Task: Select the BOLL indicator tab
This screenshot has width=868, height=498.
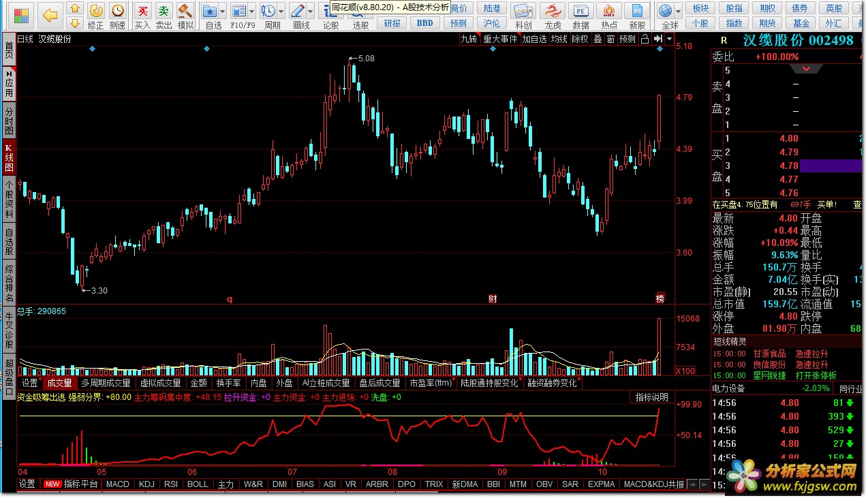Action: [x=198, y=484]
